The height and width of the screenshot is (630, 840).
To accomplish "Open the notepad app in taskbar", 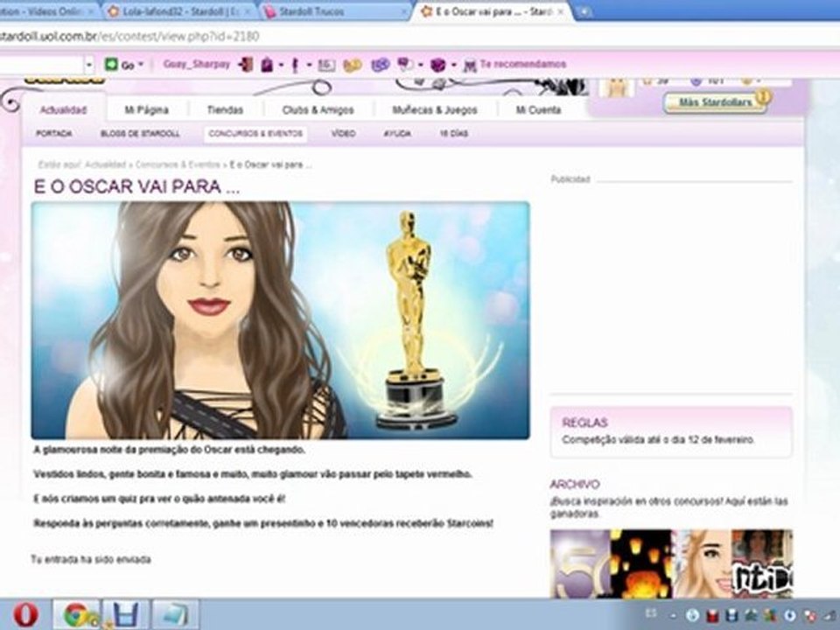I will [175, 614].
